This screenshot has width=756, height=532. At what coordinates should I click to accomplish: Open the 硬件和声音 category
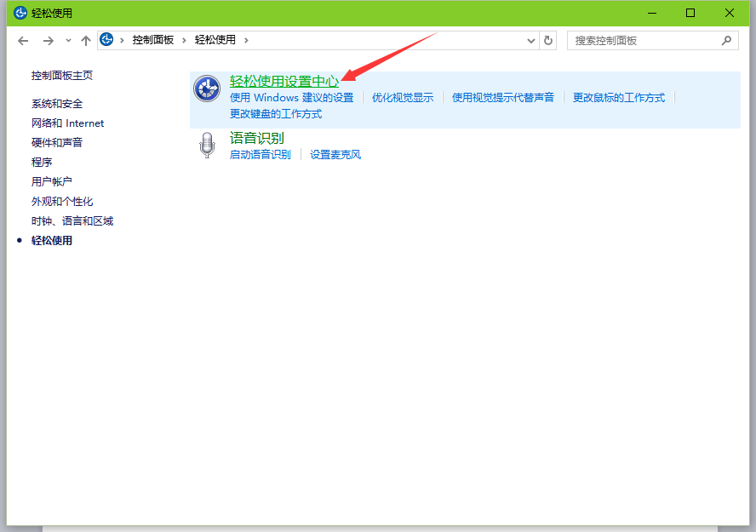coord(57,143)
